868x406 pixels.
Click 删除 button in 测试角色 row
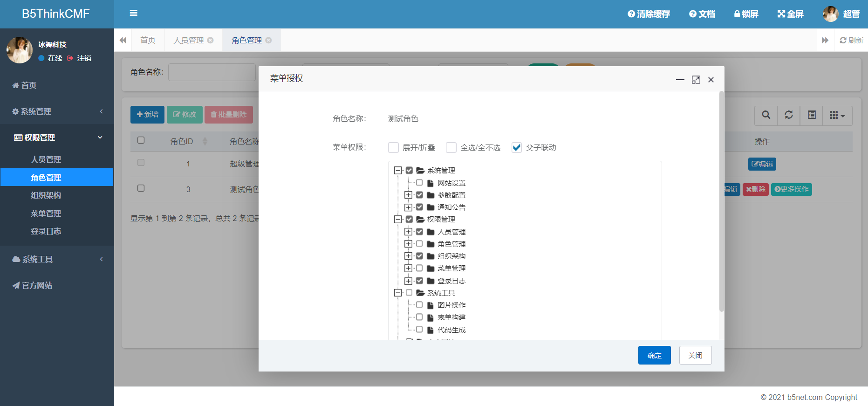[x=756, y=189]
